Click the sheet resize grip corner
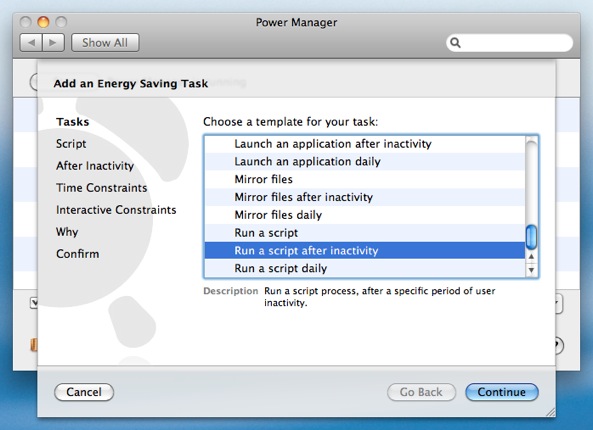The height and width of the screenshot is (430, 593). tap(550, 412)
